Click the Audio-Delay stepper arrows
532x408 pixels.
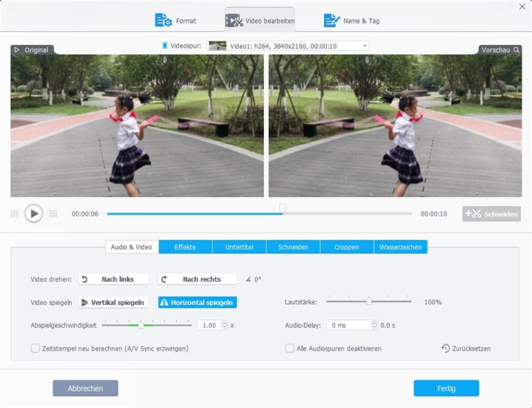(374, 325)
